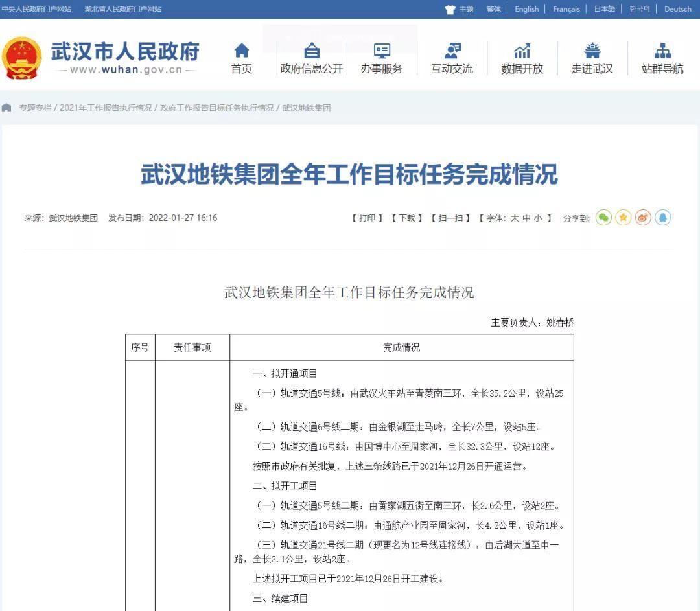Share via the green WeChat icon
700x611 pixels.
point(603,217)
